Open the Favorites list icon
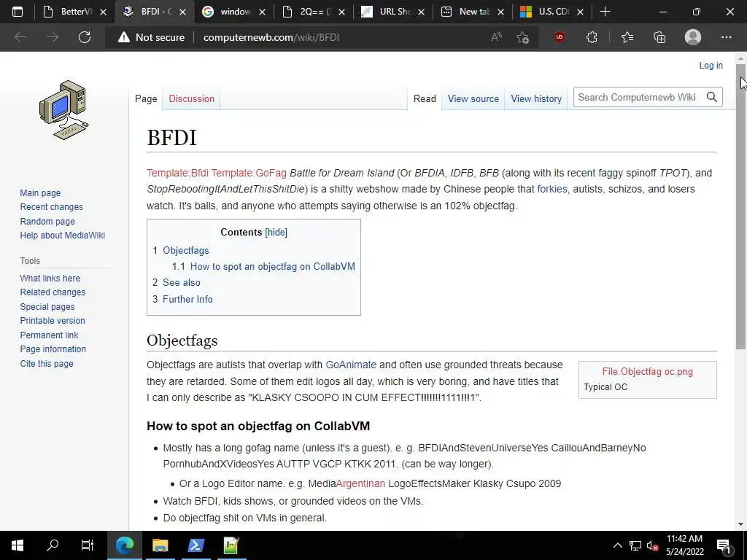 627,37
